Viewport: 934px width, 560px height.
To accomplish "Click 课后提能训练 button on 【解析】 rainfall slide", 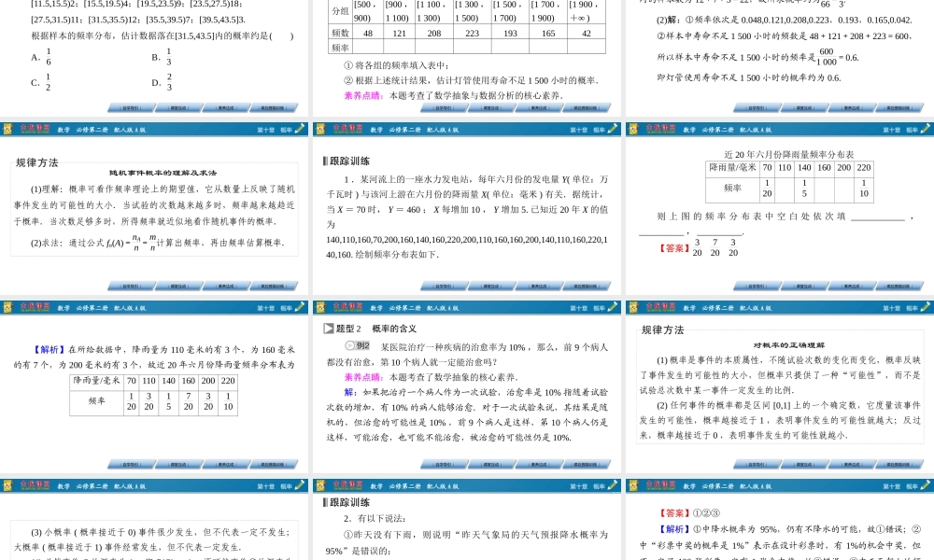I will (274, 464).
